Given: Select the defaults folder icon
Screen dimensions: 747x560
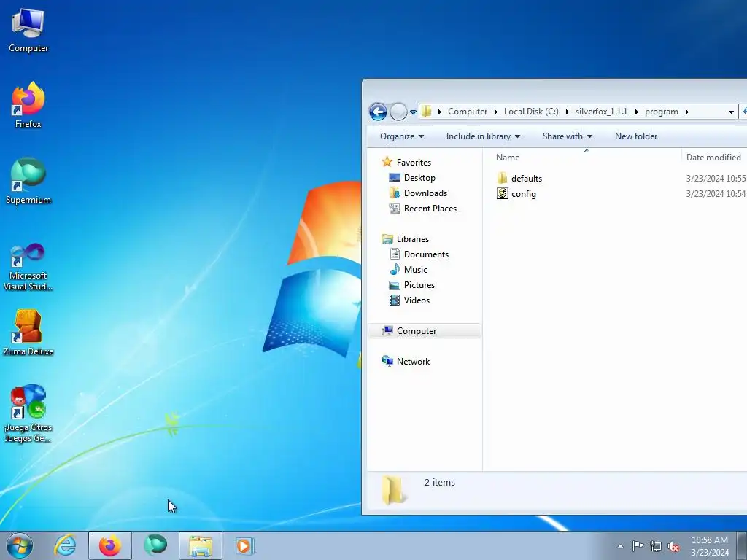Looking at the screenshot, I should [502, 178].
